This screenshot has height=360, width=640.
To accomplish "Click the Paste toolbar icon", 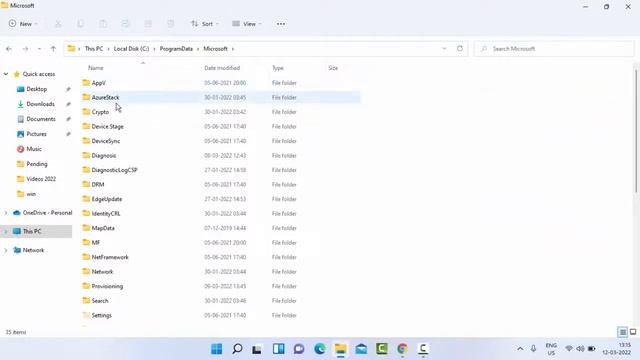I will click(103, 24).
